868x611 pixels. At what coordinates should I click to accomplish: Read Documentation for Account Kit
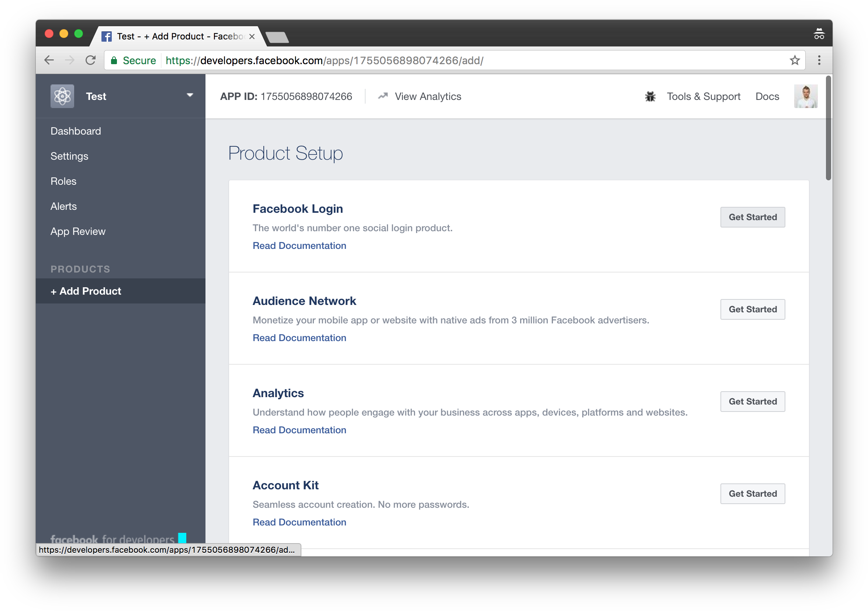click(300, 522)
